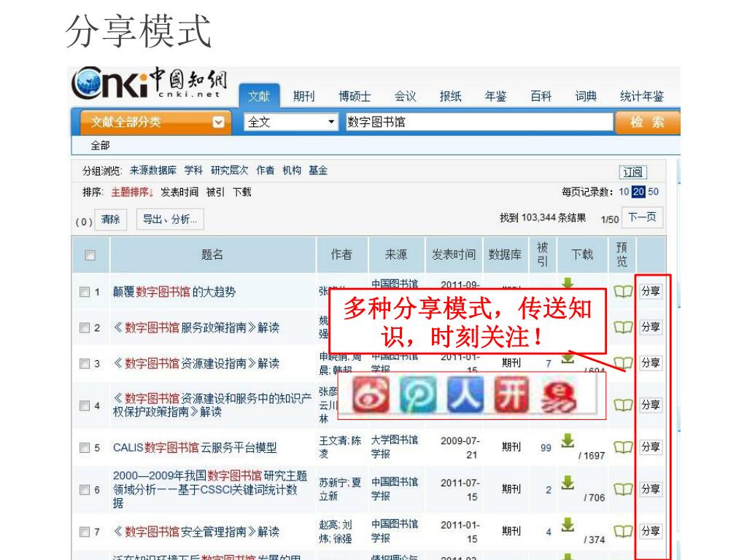
Task: Sort results by 被引
Action: coord(215,192)
